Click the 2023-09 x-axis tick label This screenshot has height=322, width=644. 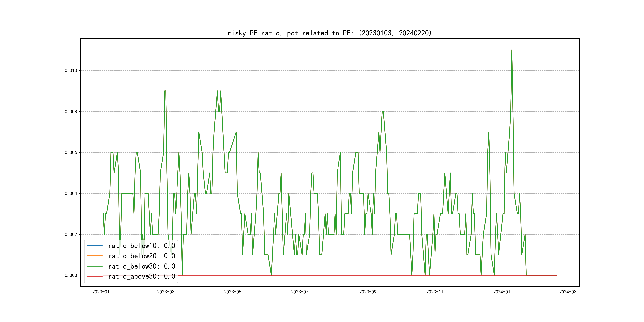point(368,292)
